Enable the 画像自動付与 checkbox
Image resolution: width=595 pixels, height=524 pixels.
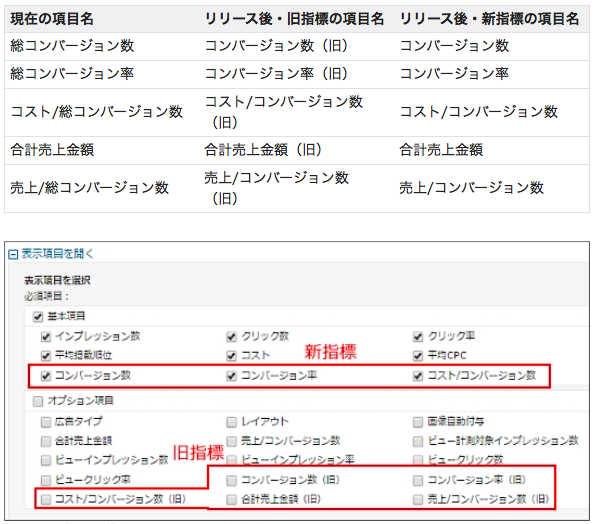tap(418, 422)
